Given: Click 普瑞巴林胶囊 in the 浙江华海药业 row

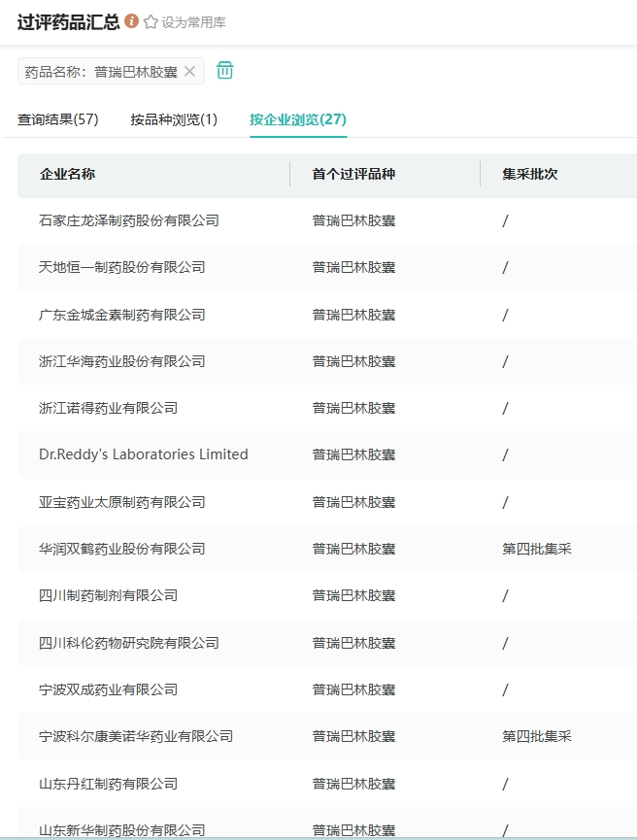Looking at the screenshot, I should coord(353,361).
